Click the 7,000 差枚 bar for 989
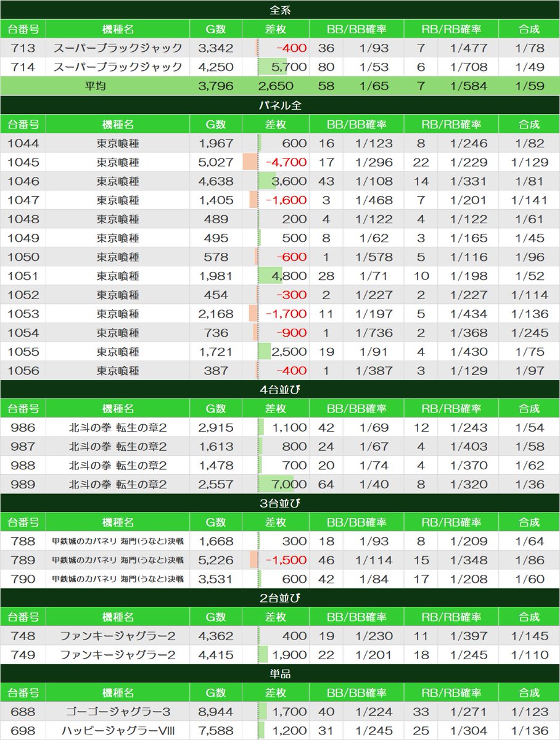 pyautogui.click(x=276, y=485)
